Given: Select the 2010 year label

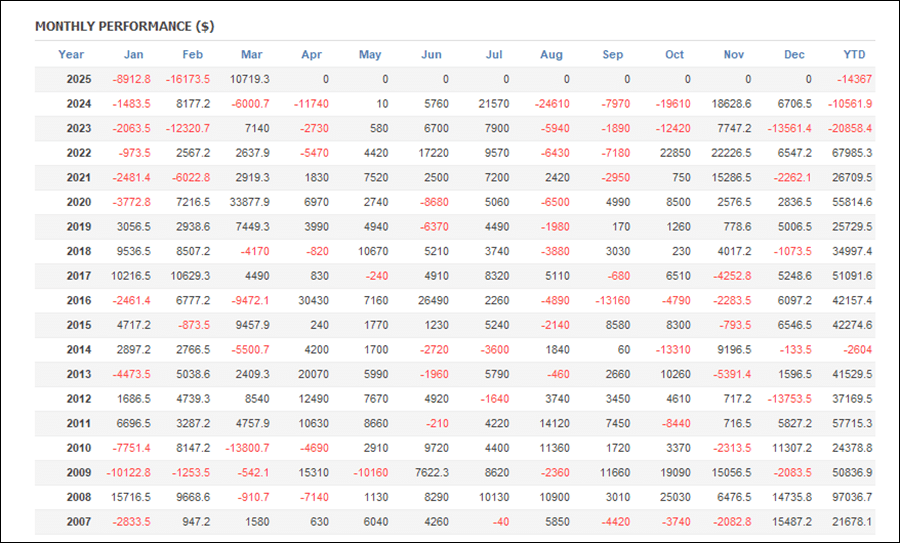Looking at the screenshot, I should pos(79,448).
